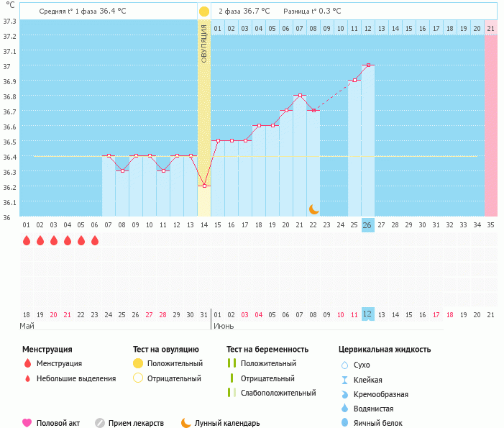The image size is (504, 428).
Task: Click the yellow ovulation circle in the header
Action: click(x=204, y=12)
